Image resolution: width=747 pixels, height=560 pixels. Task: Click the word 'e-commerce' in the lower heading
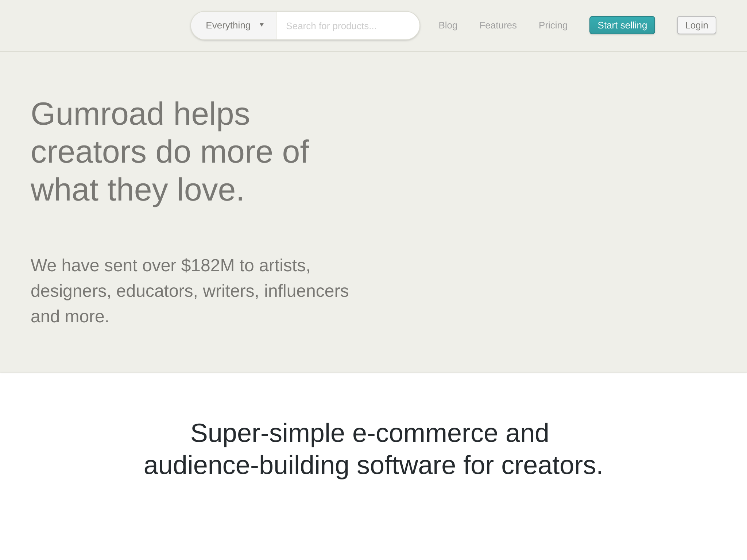pos(425,433)
